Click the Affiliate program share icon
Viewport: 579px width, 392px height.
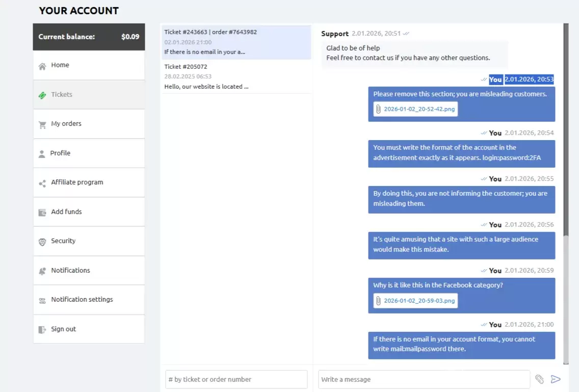[x=42, y=183]
